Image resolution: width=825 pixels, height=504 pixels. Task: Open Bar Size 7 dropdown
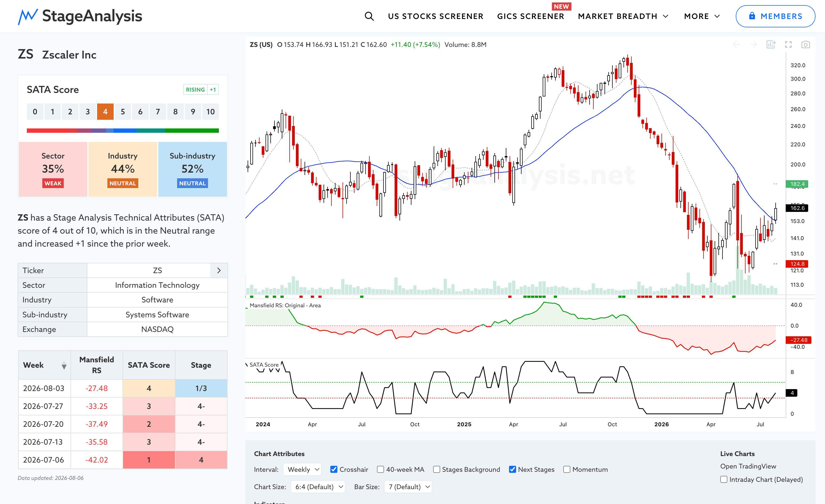coord(408,487)
